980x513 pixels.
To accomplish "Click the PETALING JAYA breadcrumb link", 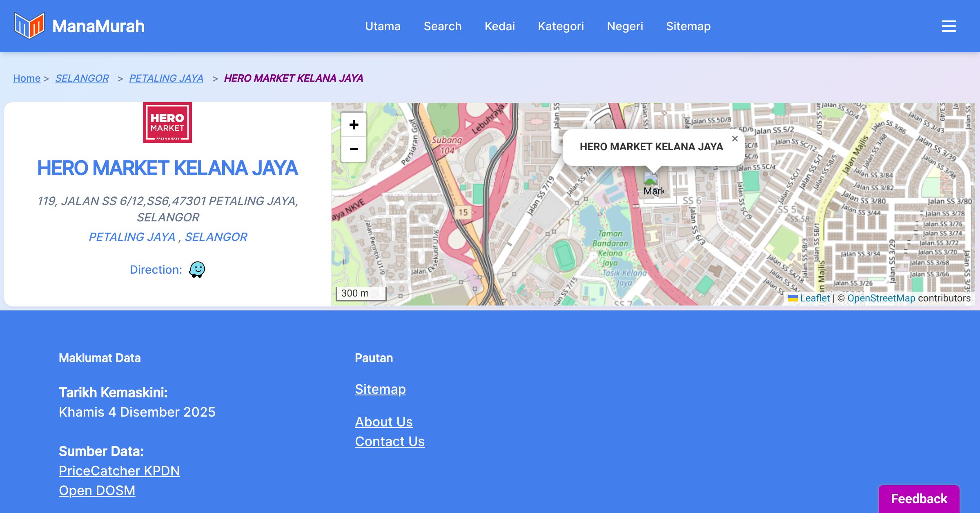I will point(166,78).
